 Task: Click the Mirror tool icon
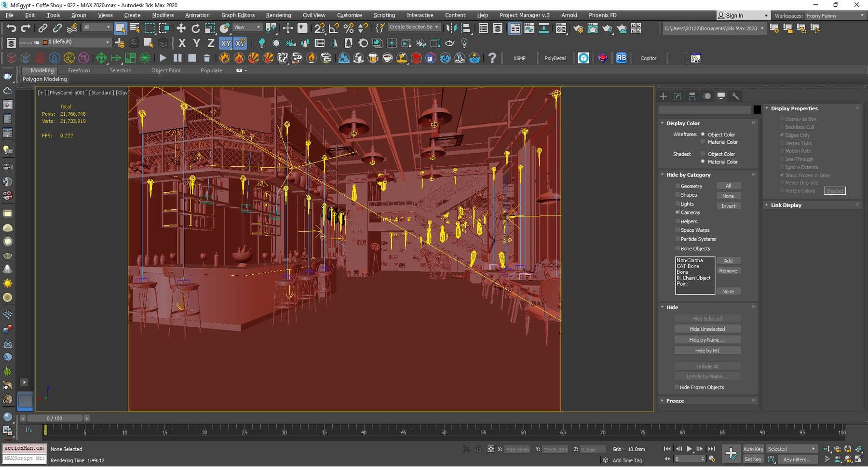451,28
